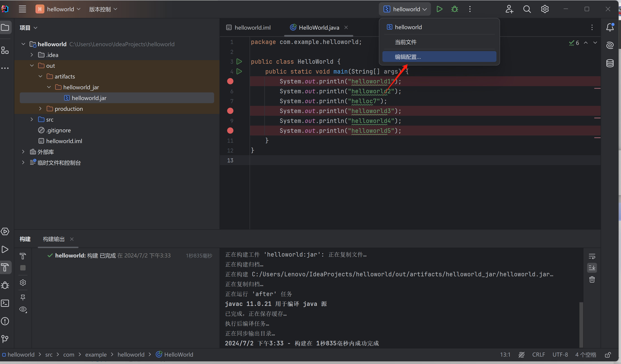621x364 pixels.
Task: Toggle the breakpoint on the helloworld3 line
Action: [230, 111]
